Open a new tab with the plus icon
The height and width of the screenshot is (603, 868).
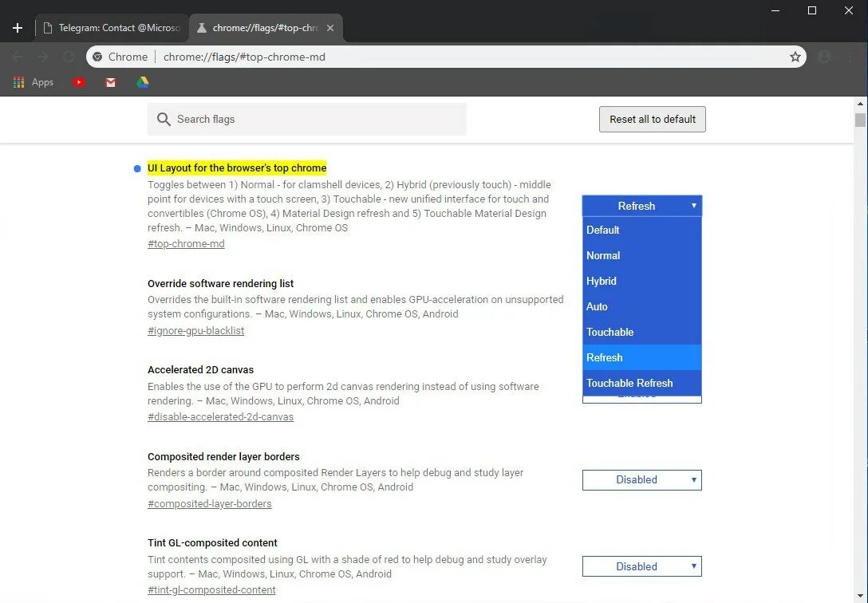point(18,28)
